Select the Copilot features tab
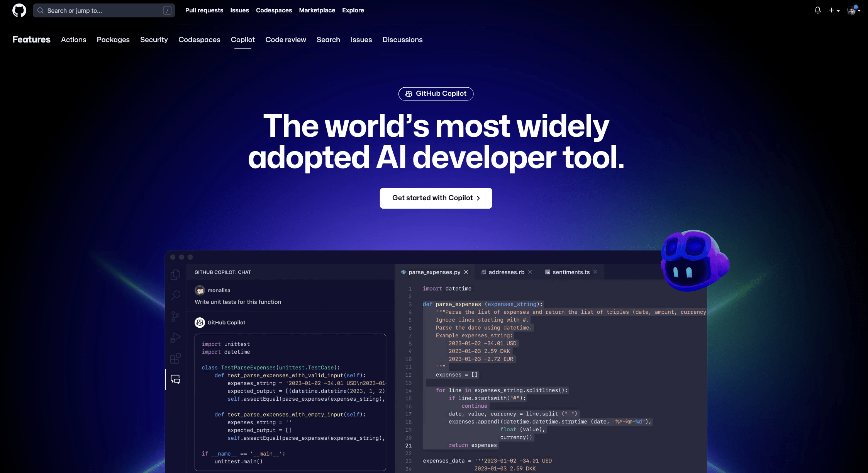 point(243,40)
